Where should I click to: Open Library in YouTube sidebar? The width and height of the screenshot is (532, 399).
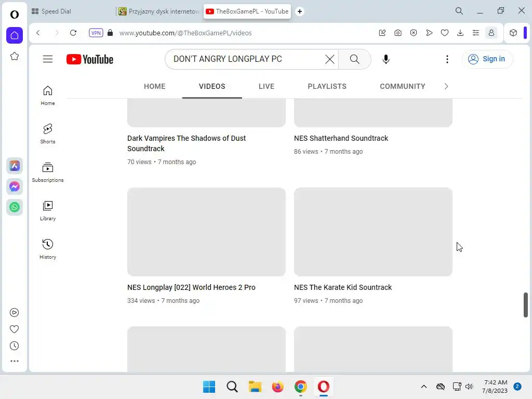[x=47, y=211]
